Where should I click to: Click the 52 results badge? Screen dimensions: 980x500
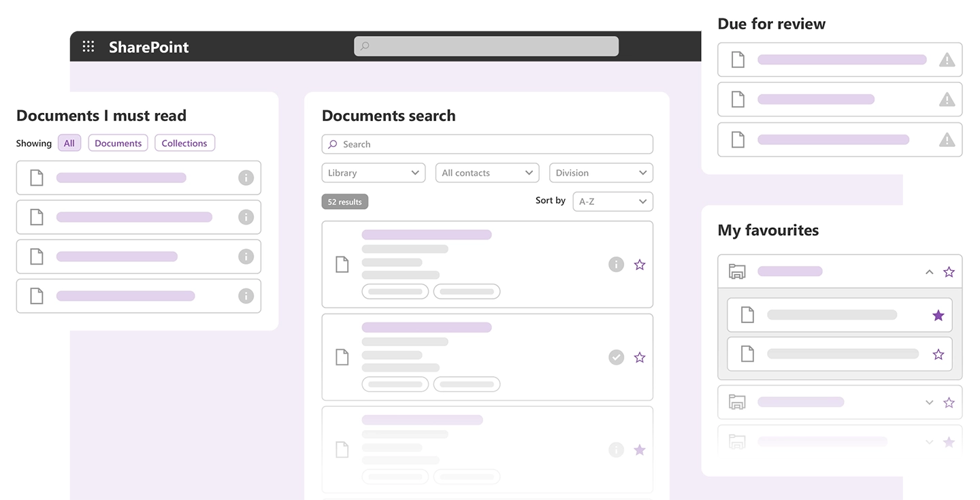point(345,202)
